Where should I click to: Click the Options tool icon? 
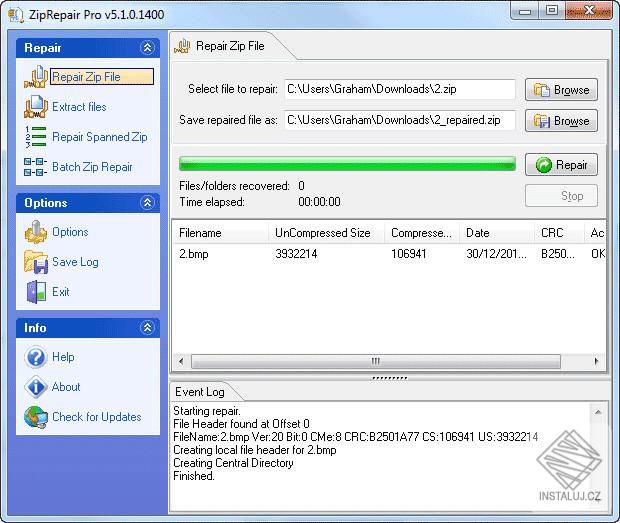point(36,232)
